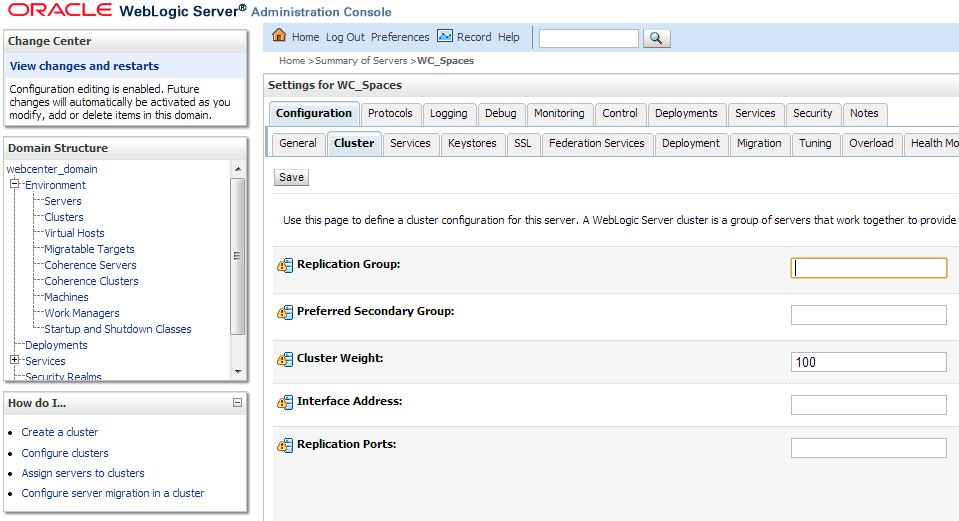Screen dimensions: 959x521
Task: Click the Cluster Weight field
Action: click(x=868, y=362)
